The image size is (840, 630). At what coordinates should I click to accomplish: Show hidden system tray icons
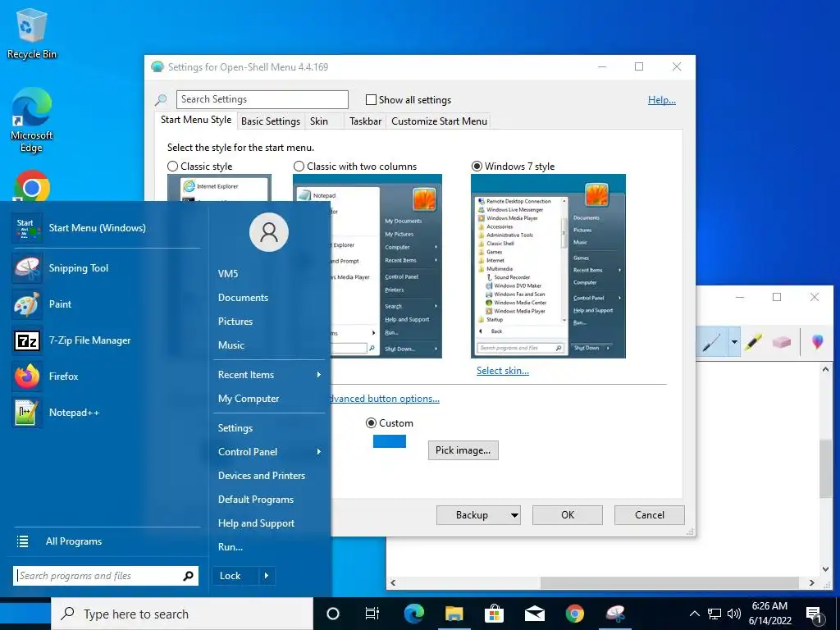(x=694, y=614)
